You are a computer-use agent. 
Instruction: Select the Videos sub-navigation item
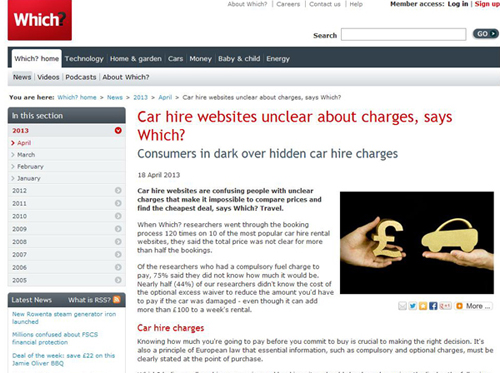point(48,77)
